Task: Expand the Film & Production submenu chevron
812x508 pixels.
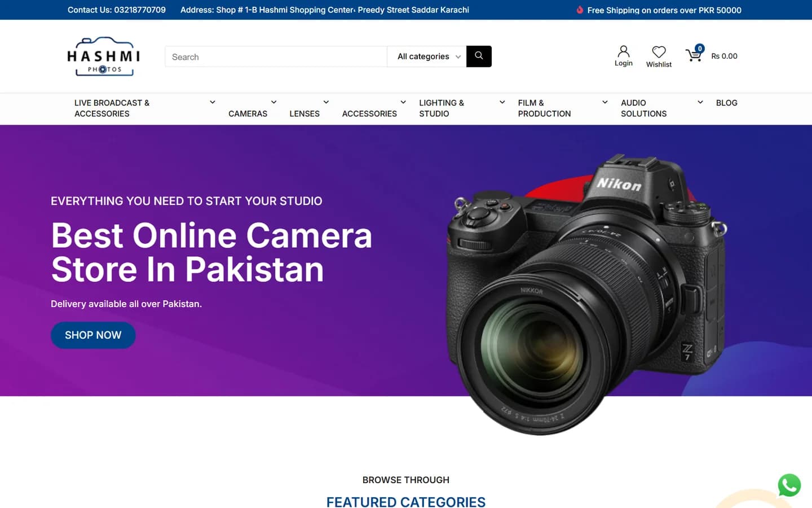Action: 605,102
